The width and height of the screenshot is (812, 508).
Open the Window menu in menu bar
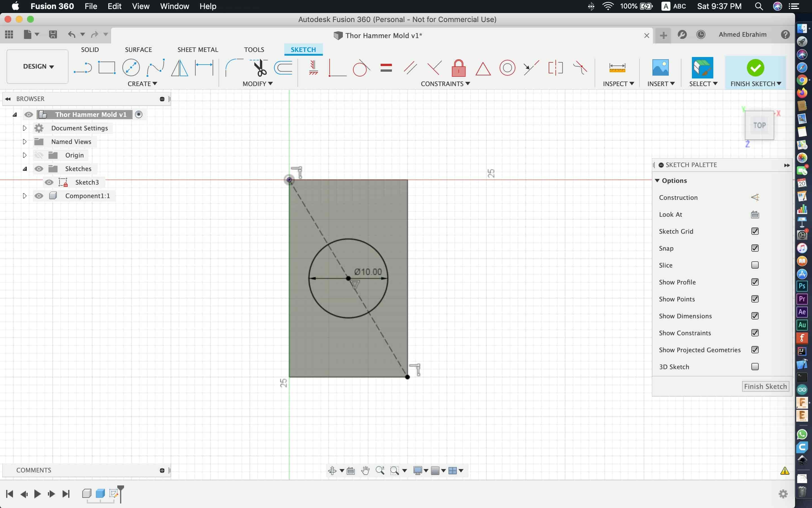175,6
